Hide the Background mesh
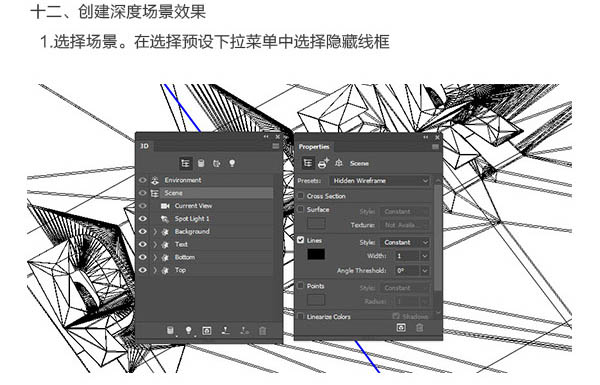 [143, 232]
